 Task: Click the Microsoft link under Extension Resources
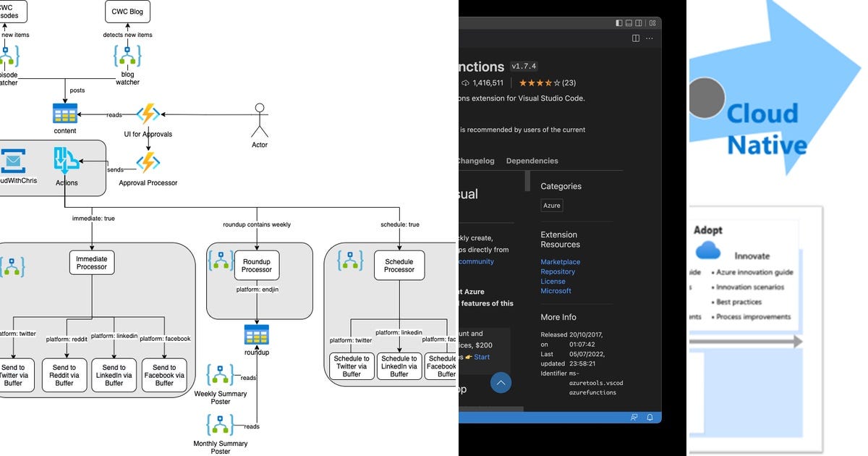(556, 290)
